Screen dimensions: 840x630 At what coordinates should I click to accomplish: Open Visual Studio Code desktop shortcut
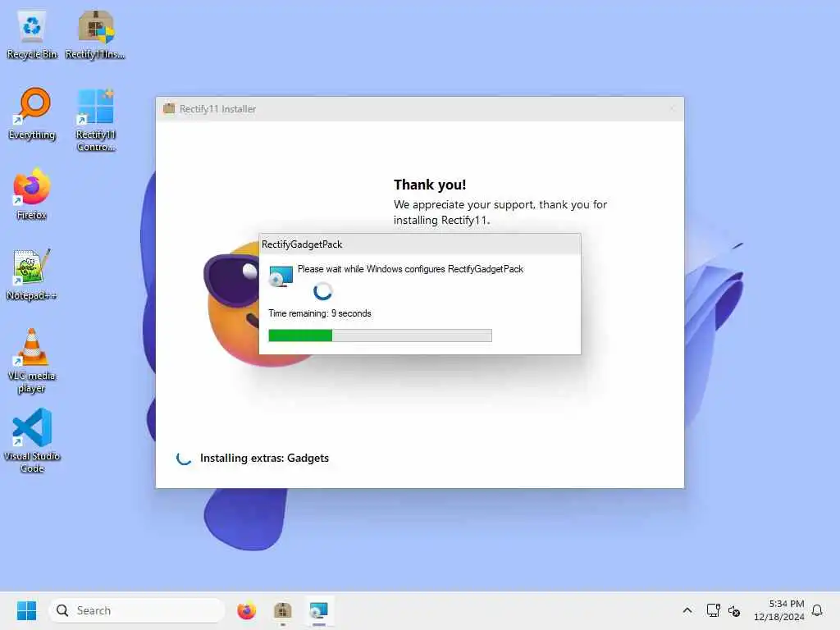tap(32, 441)
